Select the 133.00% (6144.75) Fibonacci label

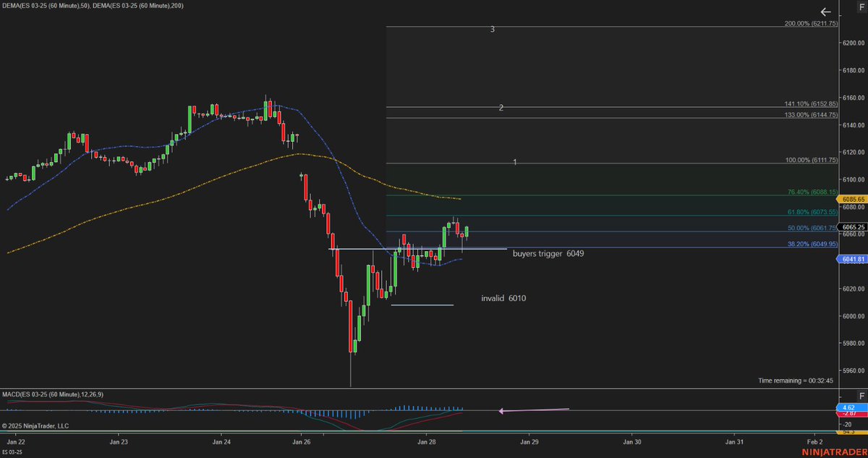(811, 114)
